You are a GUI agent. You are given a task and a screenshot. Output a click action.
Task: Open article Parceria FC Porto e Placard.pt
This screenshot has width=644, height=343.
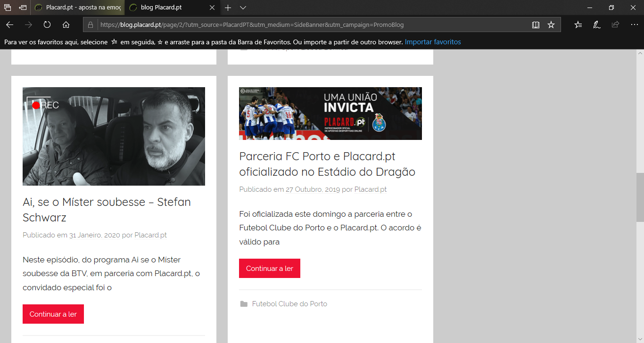pyautogui.click(x=327, y=164)
